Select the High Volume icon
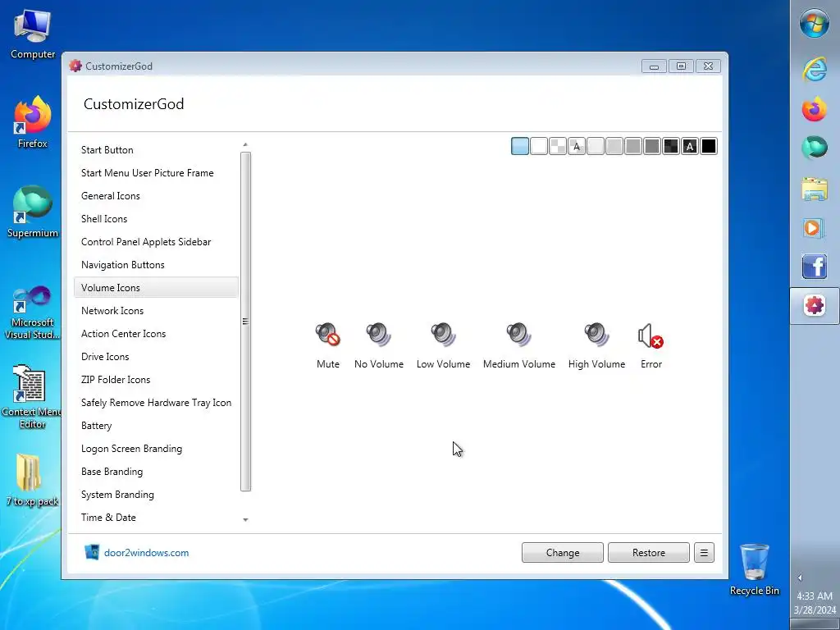Screen dimensions: 840x630 (x=596, y=345)
